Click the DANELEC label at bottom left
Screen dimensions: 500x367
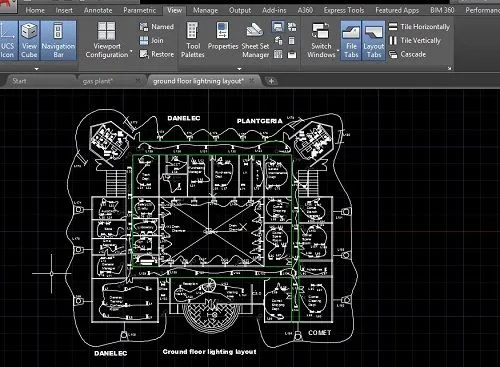111,353
